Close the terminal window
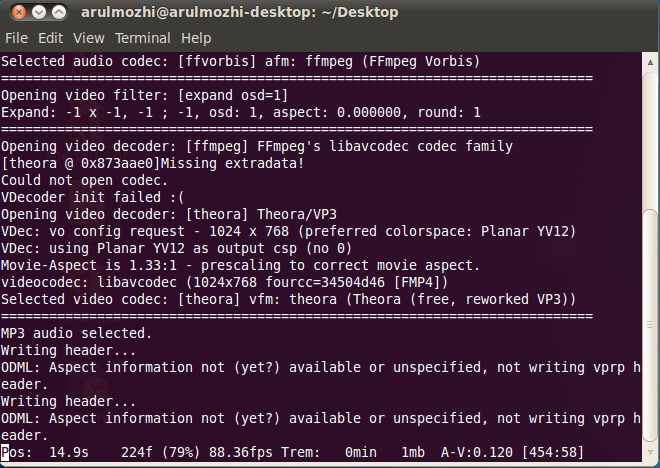660x468 pixels. click(x=19, y=12)
